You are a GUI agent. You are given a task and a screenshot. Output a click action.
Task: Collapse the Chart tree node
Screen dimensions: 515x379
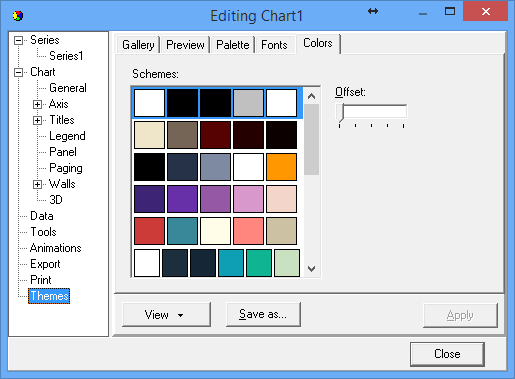click(19, 72)
